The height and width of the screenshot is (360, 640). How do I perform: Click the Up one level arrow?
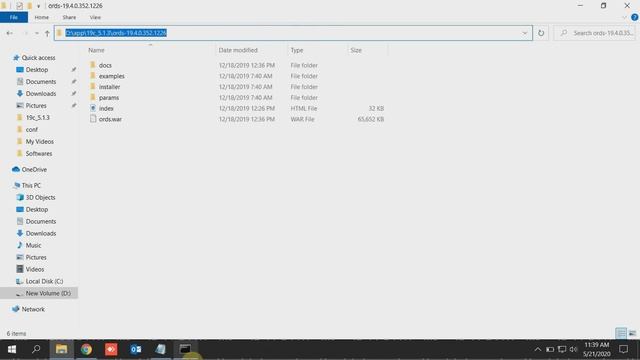tap(47, 33)
